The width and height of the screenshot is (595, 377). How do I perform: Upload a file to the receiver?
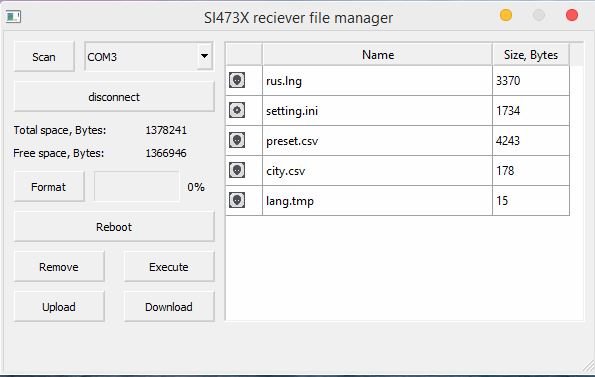59,306
